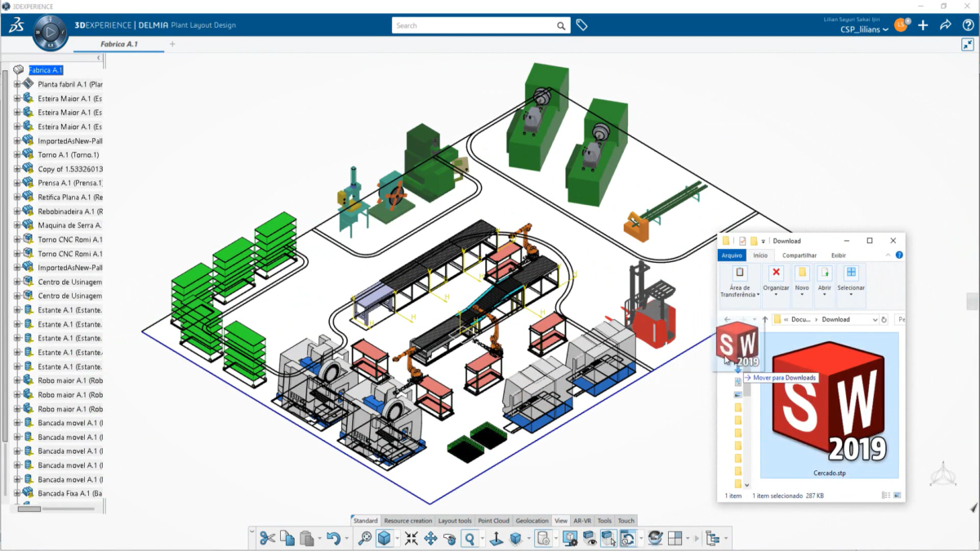Click the user avatar icon

901,25
